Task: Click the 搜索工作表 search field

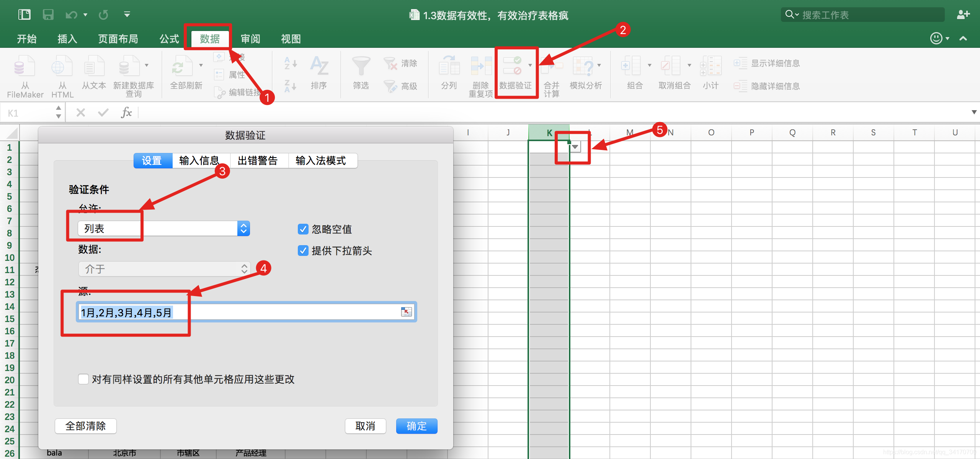Action: click(x=863, y=15)
